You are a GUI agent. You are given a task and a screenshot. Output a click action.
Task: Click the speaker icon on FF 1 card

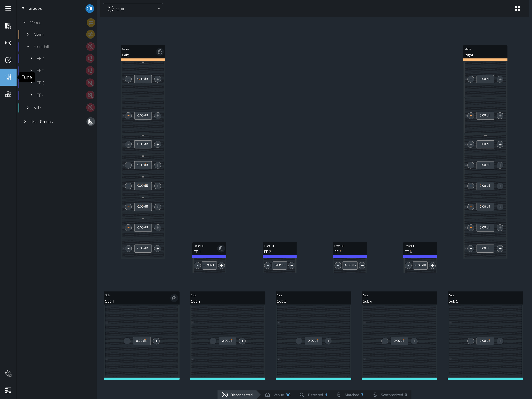point(221,249)
